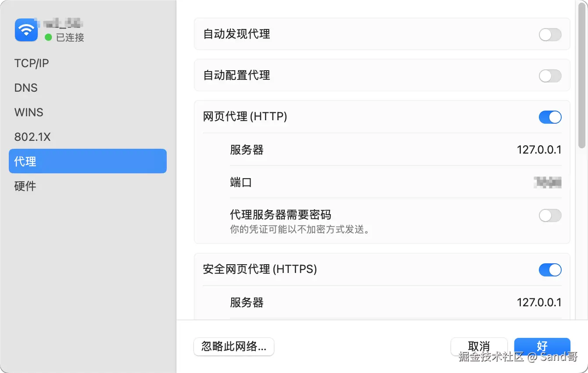Open the DNS settings section
The height and width of the screenshot is (373, 588).
(x=25, y=88)
